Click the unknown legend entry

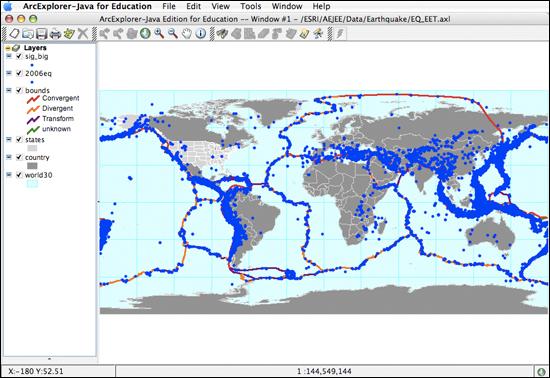[x=49, y=129]
